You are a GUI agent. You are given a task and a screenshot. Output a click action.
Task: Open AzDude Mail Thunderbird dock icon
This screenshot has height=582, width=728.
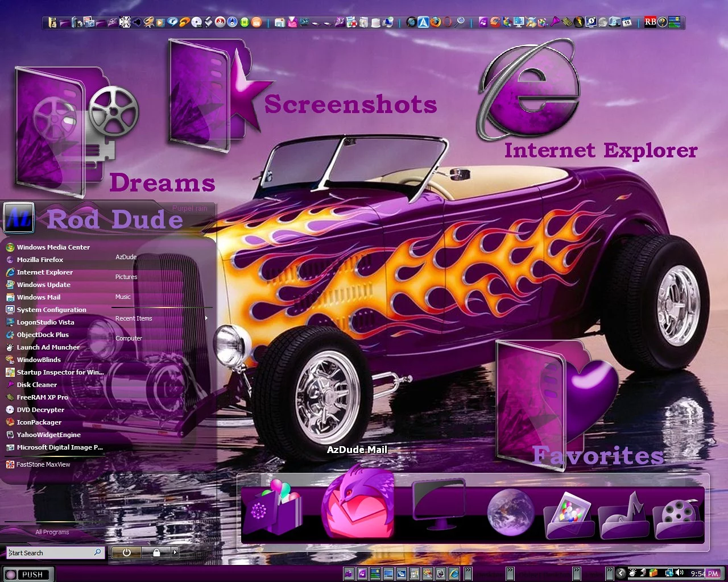tap(358, 503)
